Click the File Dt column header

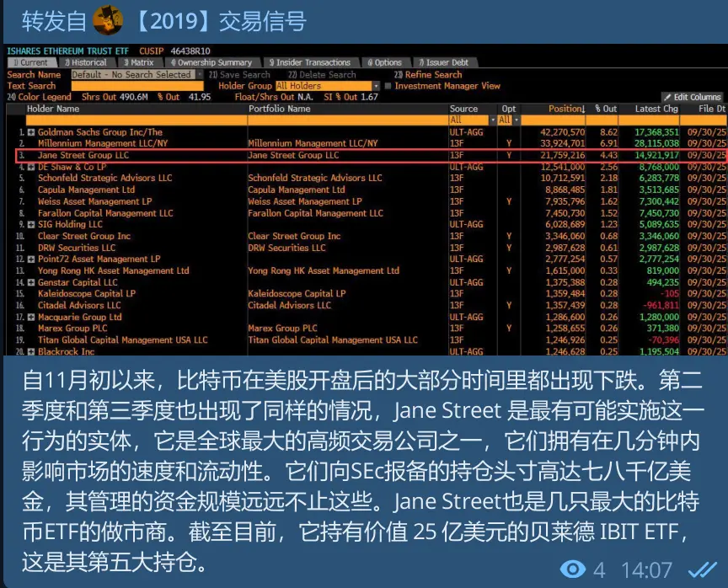(x=712, y=109)
